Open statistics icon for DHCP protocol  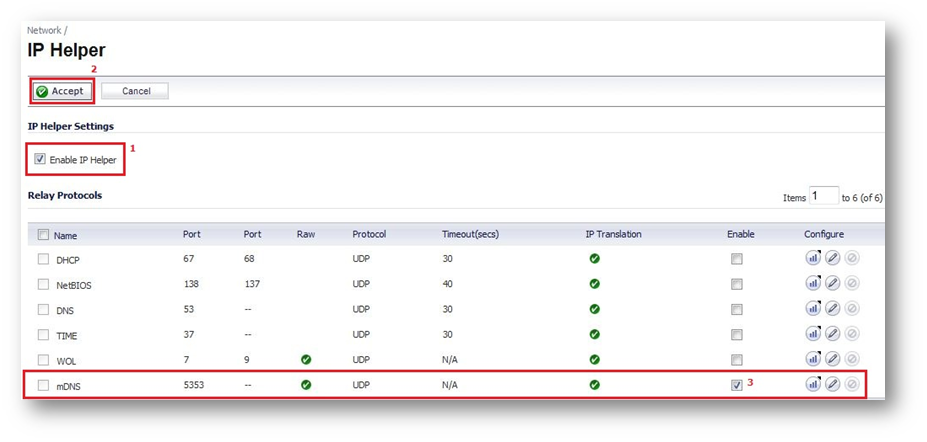pos(813,258)
